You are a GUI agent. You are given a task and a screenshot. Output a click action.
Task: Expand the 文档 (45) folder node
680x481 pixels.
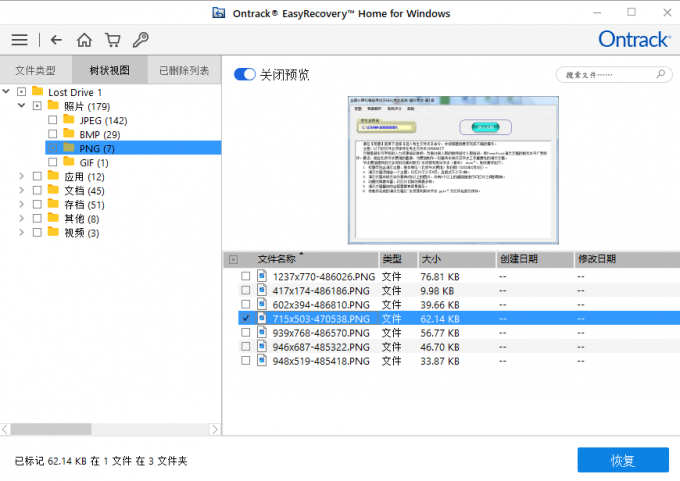pos(22,190)
